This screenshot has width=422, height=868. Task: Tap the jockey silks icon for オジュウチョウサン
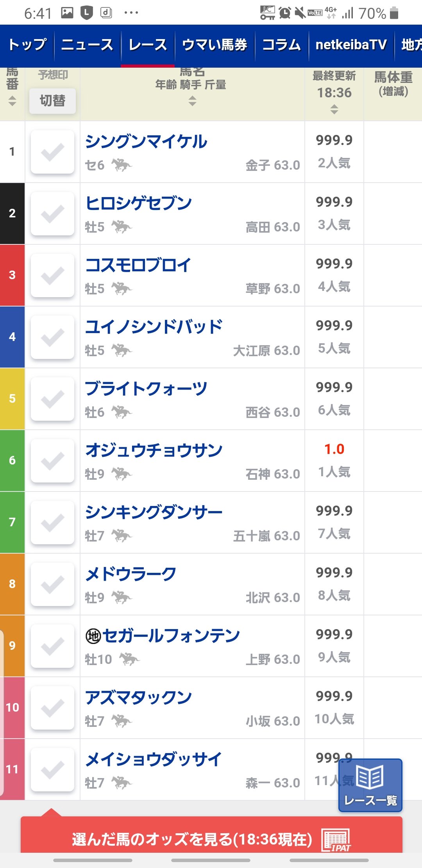pos(122,474)
